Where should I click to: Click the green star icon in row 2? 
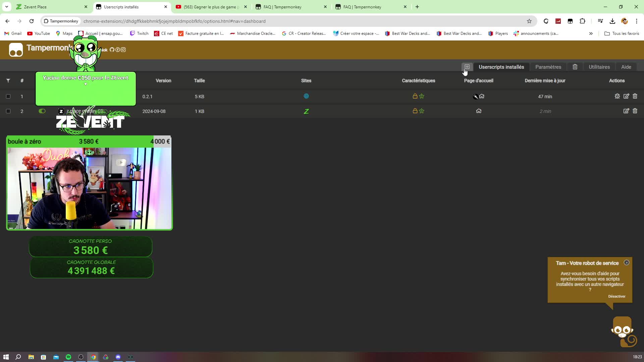coord(422,111)
